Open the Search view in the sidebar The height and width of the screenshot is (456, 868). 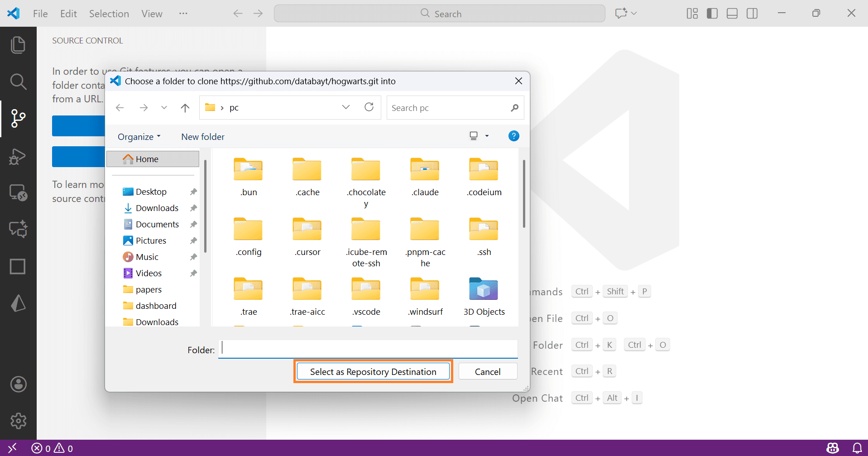click(18, 82)
